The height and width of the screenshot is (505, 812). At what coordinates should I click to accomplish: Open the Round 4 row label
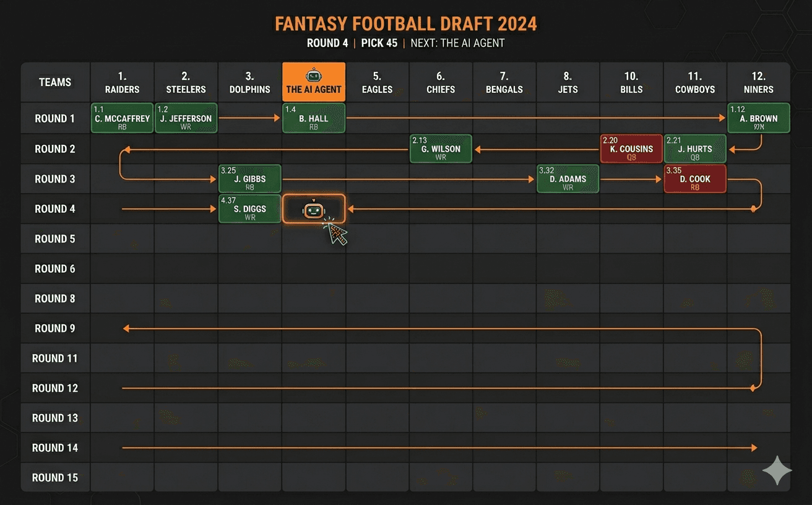[54, 209]
